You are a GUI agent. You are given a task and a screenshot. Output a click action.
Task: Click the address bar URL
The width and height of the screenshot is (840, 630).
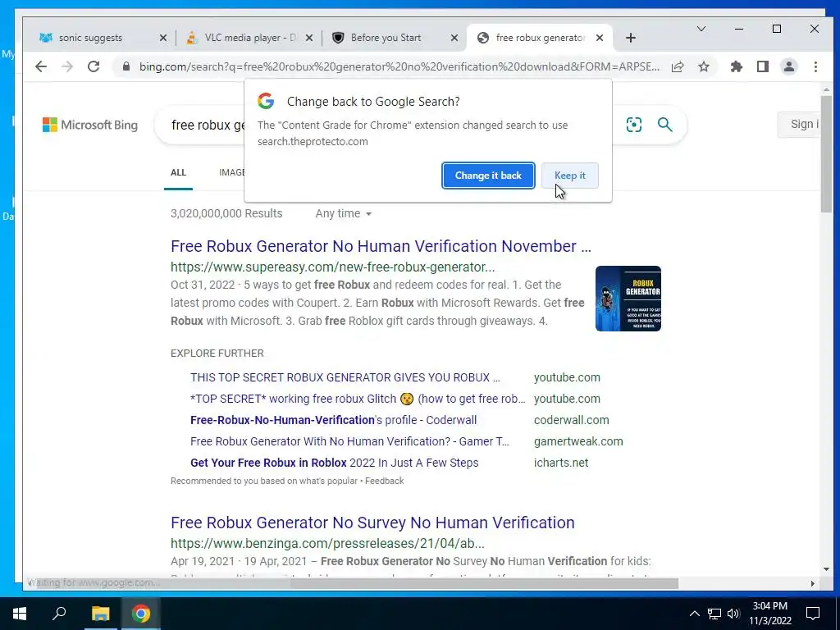click(x=399, y=66)
